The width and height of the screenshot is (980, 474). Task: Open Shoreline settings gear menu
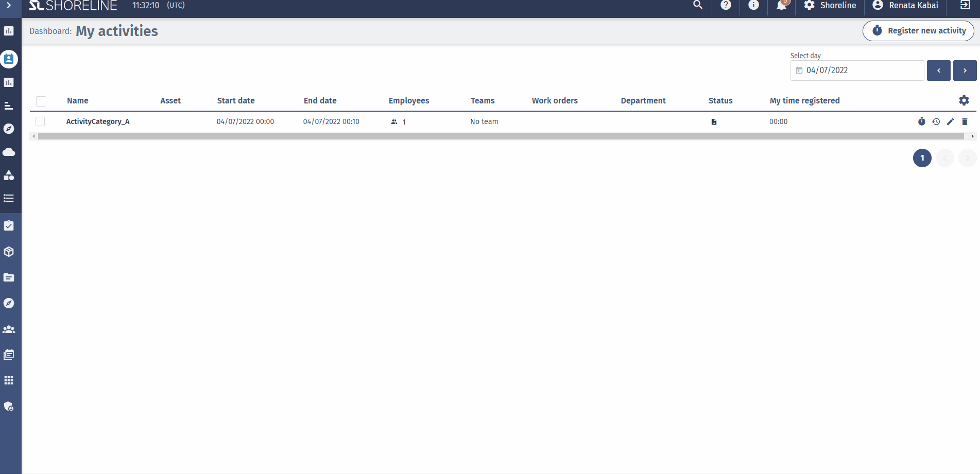(x=830, y=5)
